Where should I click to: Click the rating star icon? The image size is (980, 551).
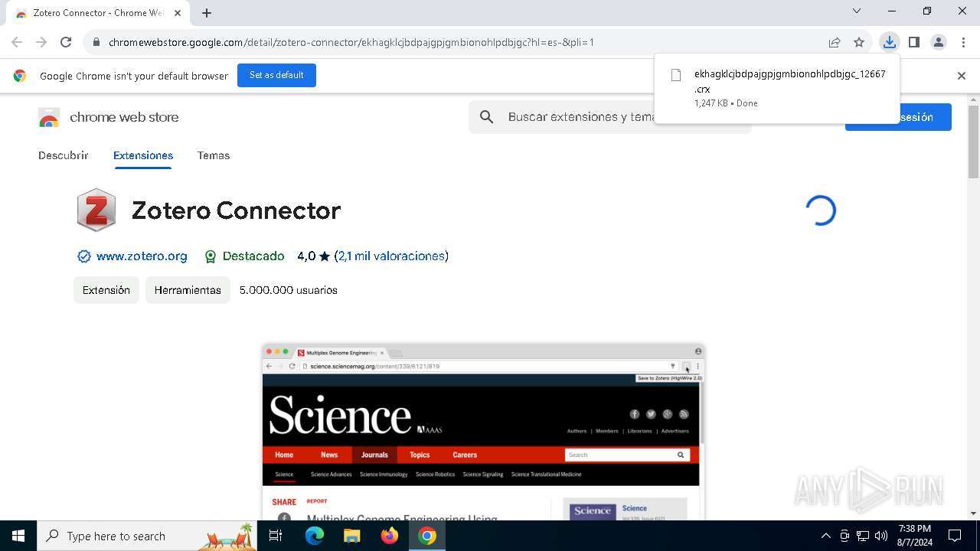click(325, 256)
